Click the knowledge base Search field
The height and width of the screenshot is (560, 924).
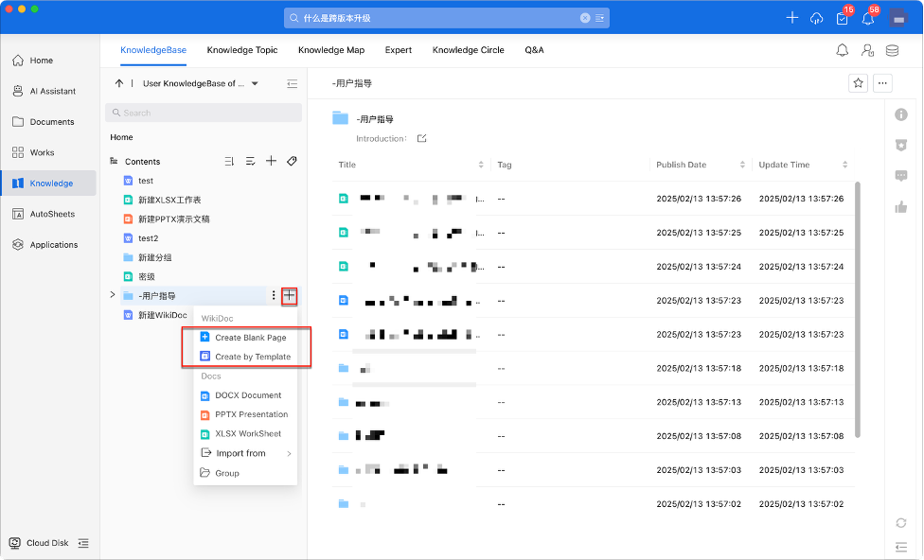click(203, 113)
